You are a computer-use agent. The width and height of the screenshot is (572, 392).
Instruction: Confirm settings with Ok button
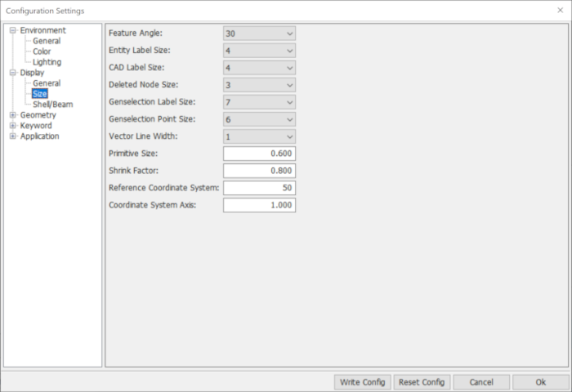pos(541,382)
